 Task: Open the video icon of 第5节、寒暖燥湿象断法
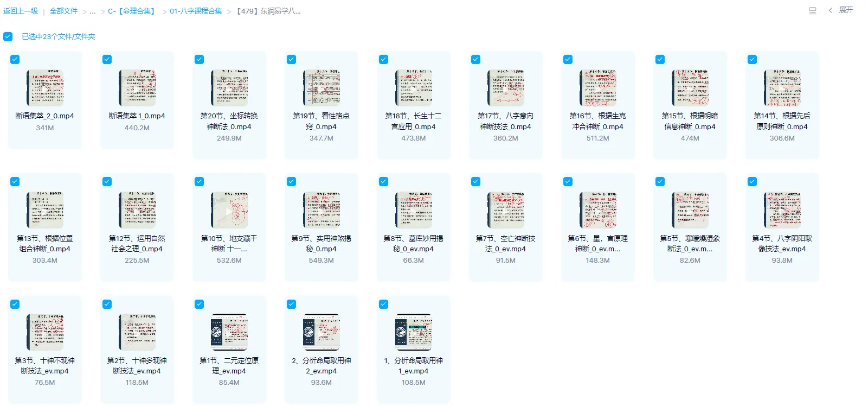[690, 210]
